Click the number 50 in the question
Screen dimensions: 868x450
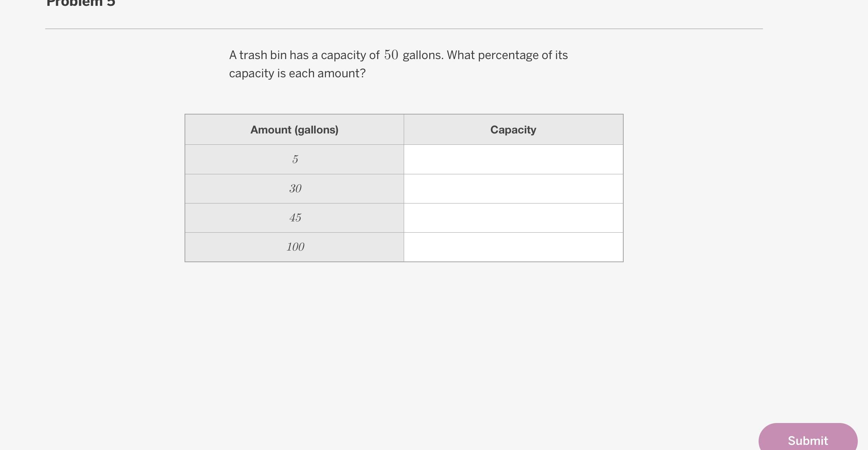click(x=391, y=55)
